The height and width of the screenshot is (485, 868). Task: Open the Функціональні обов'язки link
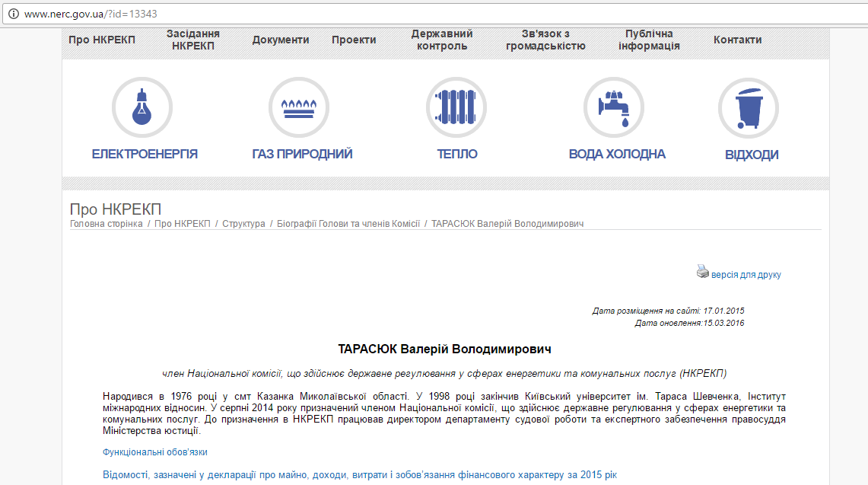click(x=155, y=452)
